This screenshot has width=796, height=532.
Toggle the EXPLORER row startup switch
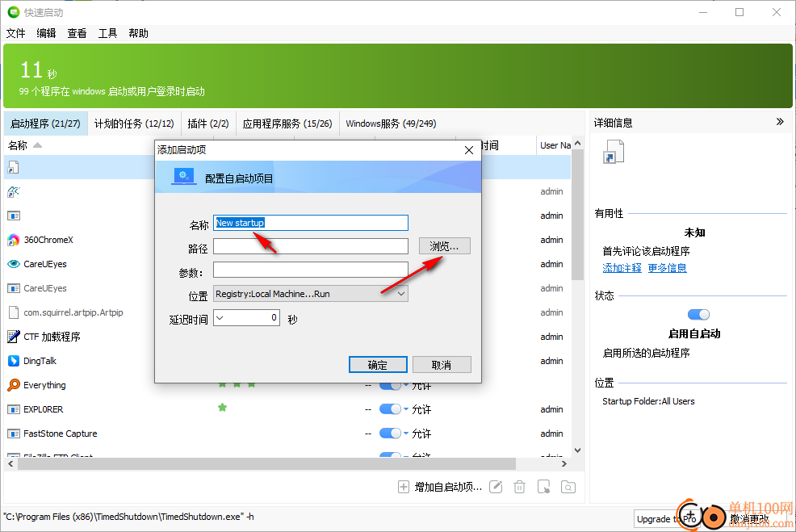(x=390, y=409)
